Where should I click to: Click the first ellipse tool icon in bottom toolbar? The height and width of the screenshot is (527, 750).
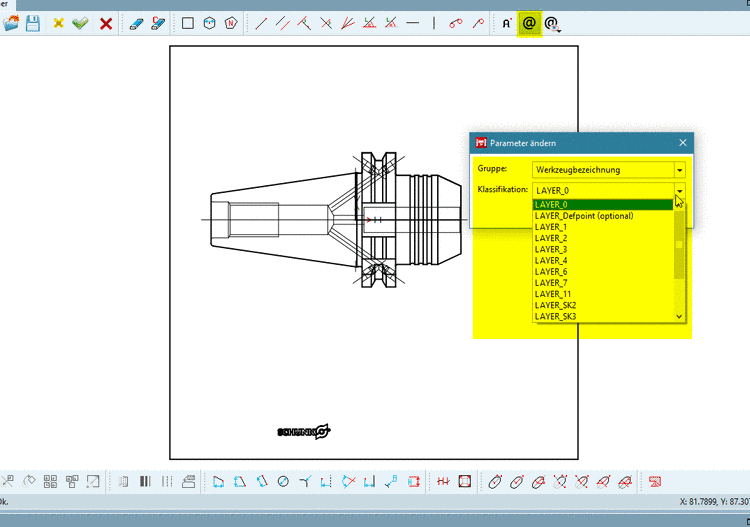click(495, 482)
